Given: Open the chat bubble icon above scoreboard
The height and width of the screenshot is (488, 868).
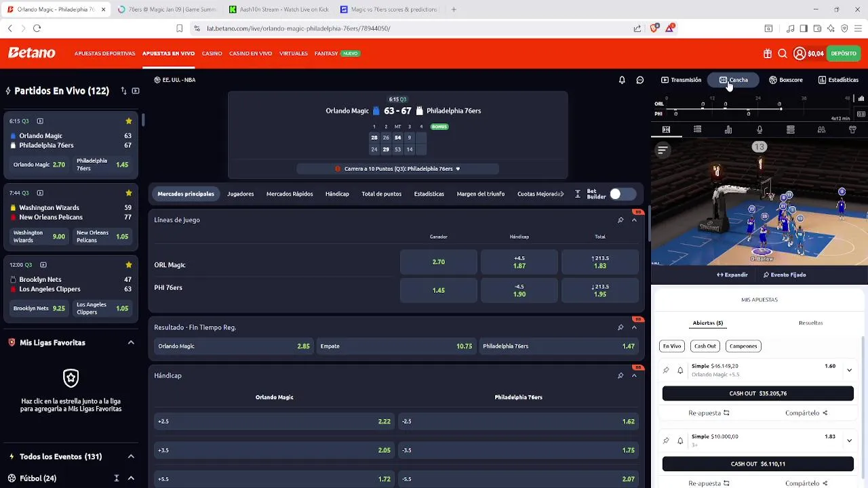Looking at the screenshot, I should click(639, 80).
